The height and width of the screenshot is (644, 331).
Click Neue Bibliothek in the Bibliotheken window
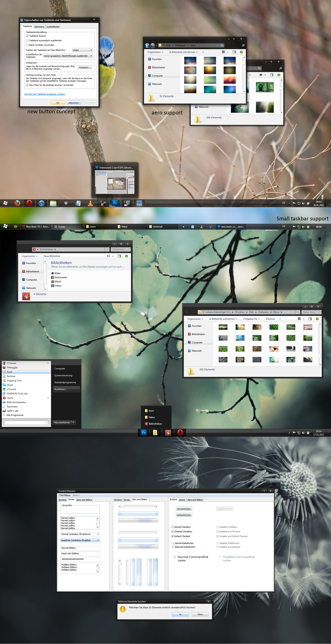pos(52,256)
